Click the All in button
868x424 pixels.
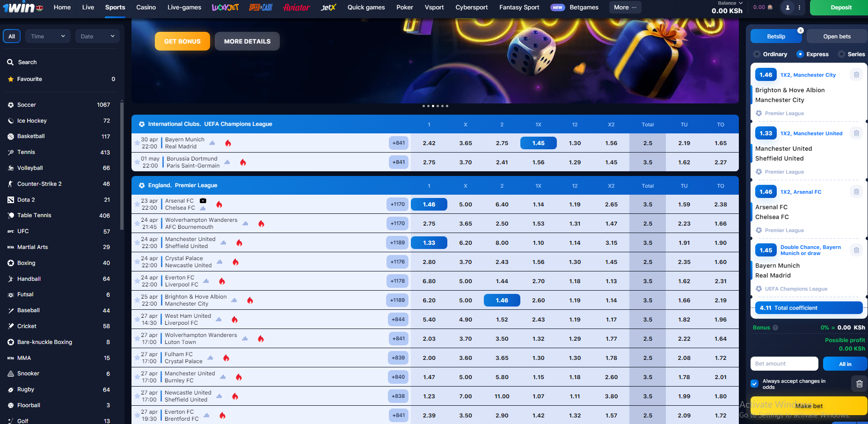coord(845,364)
